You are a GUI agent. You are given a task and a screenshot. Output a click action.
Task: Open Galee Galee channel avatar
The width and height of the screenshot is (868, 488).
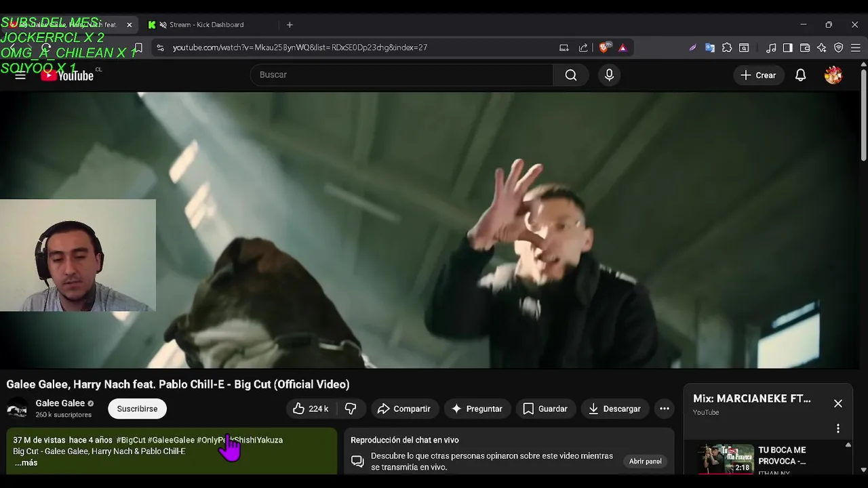click(17, 409)
